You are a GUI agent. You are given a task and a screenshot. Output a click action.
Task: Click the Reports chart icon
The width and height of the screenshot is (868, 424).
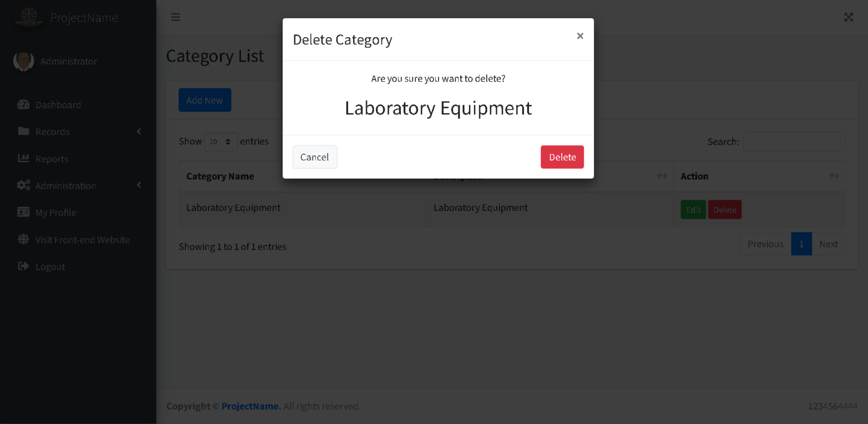(23, 158)
